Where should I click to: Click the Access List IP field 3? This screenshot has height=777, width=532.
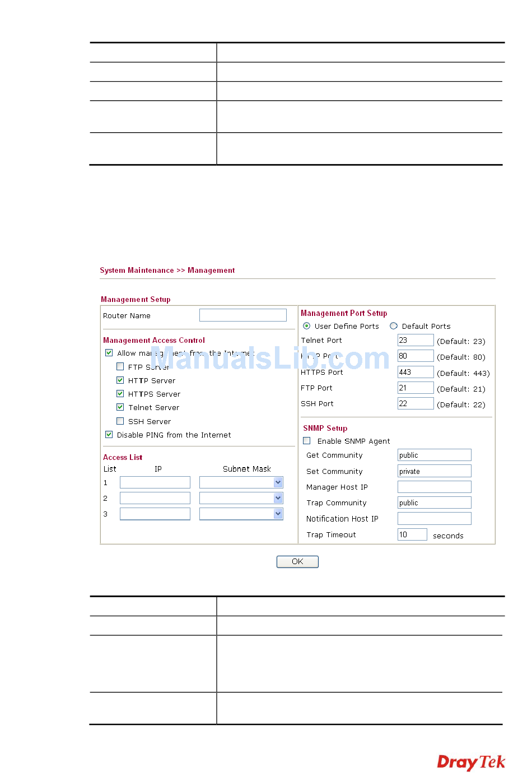[x=155, y=514]
